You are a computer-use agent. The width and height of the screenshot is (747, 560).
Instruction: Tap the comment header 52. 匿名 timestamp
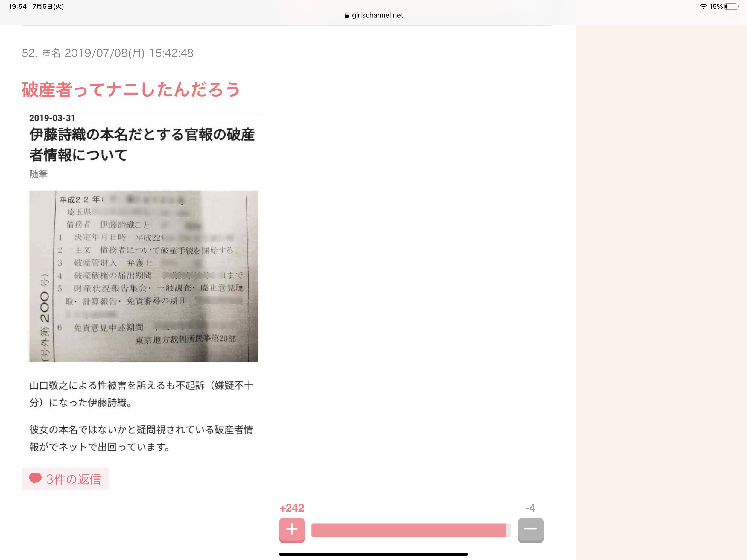coord(107,53)
